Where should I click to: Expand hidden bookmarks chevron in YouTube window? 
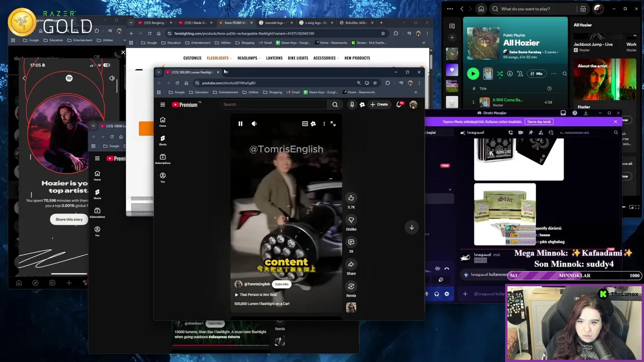point(416,93)
